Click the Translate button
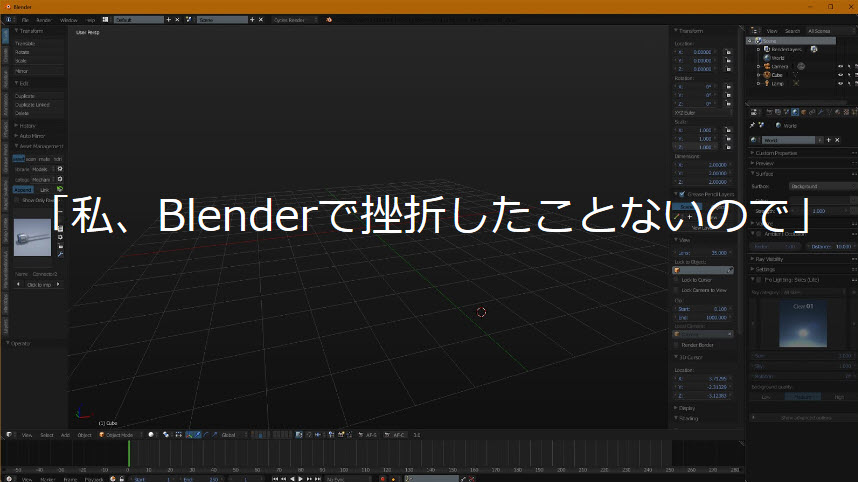The width and height of the screenshot is (858, 482). tap(38, 43)
